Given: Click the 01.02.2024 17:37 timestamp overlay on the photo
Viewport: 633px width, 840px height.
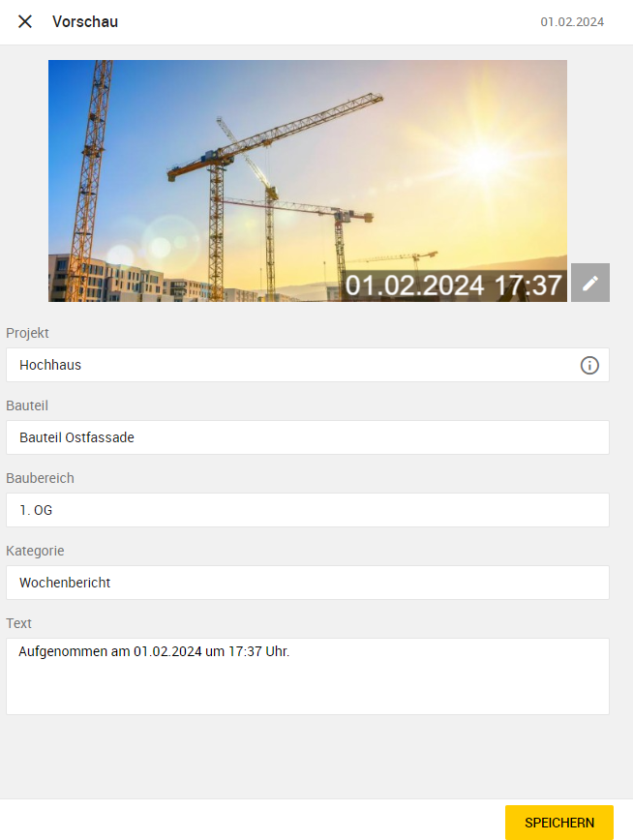Looking at the screenshot, I should 453,285.
